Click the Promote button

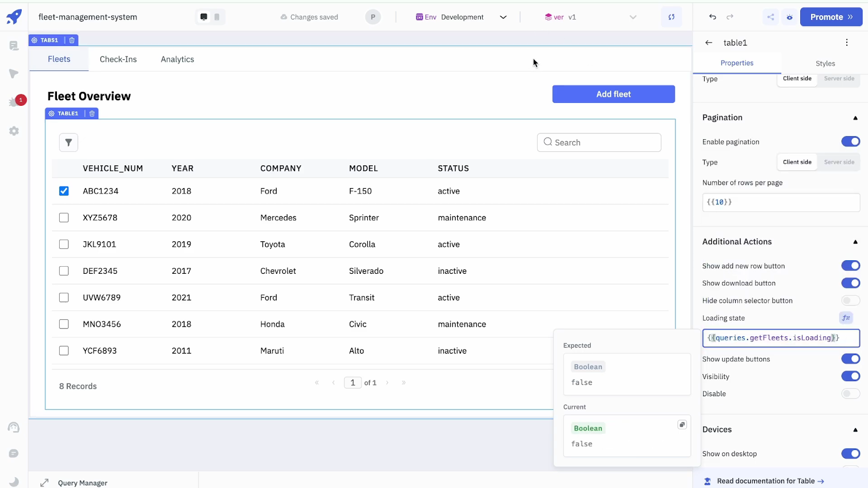coord(831,17)
